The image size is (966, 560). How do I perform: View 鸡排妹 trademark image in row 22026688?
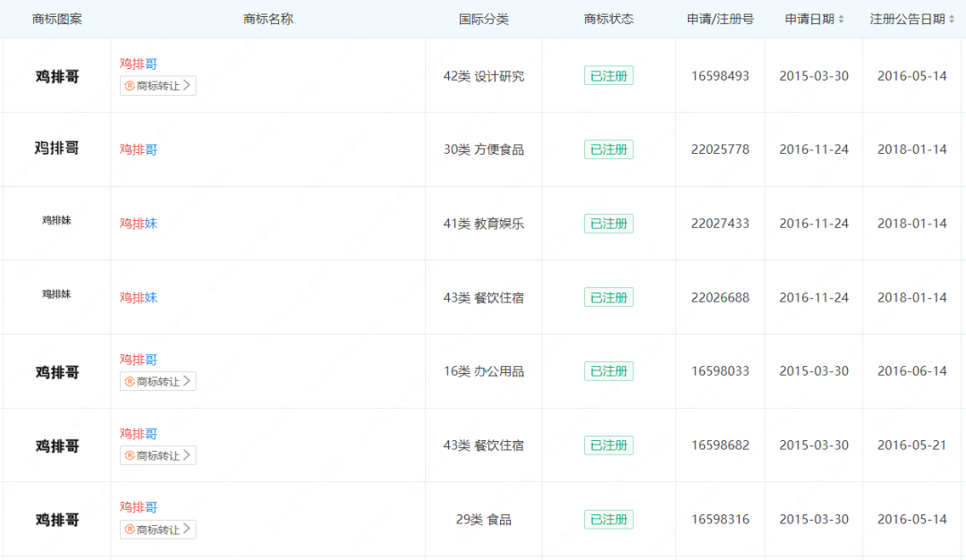click(x=56, y=293)
